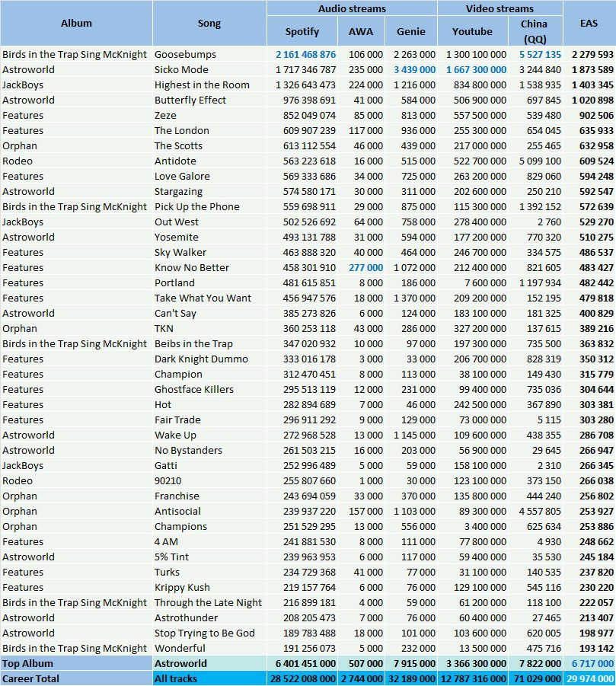Select the Sicko Mode song cell

pyautogui.click(x=209, y=69)
